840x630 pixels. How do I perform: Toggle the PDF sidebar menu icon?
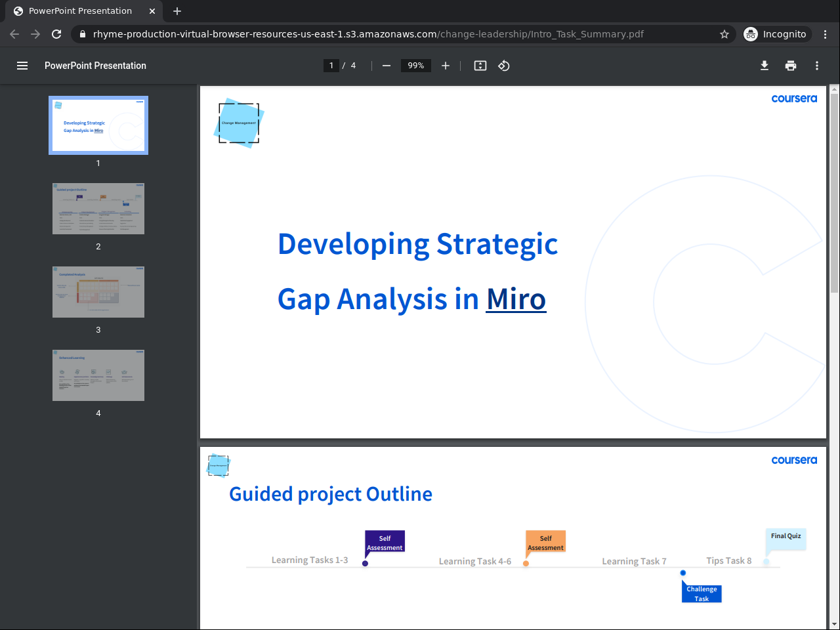tap(22, 66)
